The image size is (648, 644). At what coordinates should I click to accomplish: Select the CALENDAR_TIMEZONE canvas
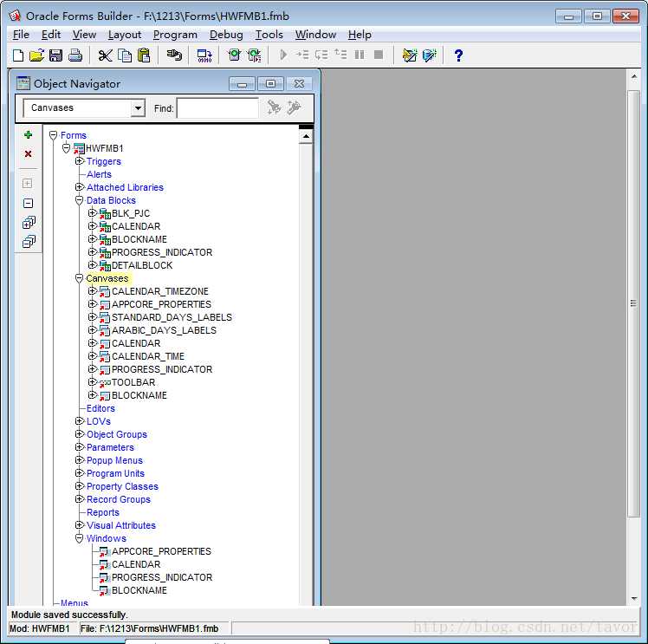(160, 291)
